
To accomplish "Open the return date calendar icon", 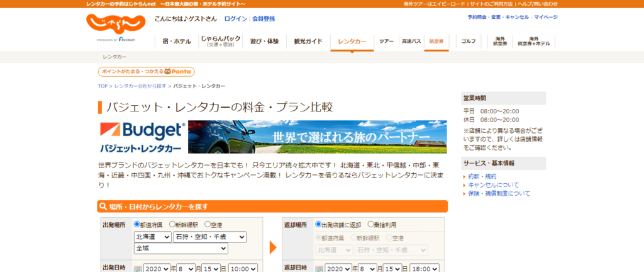I will click(319, 268).
